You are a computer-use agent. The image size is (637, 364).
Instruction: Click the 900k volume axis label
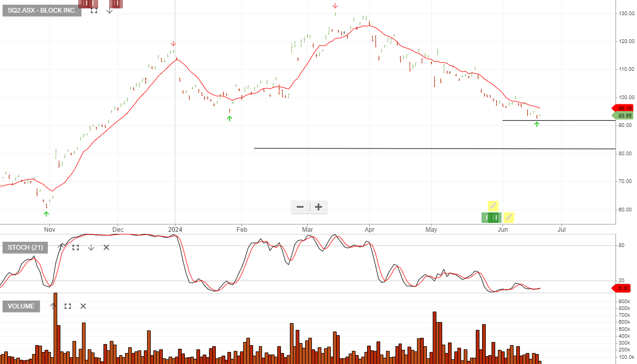[623, 301]
